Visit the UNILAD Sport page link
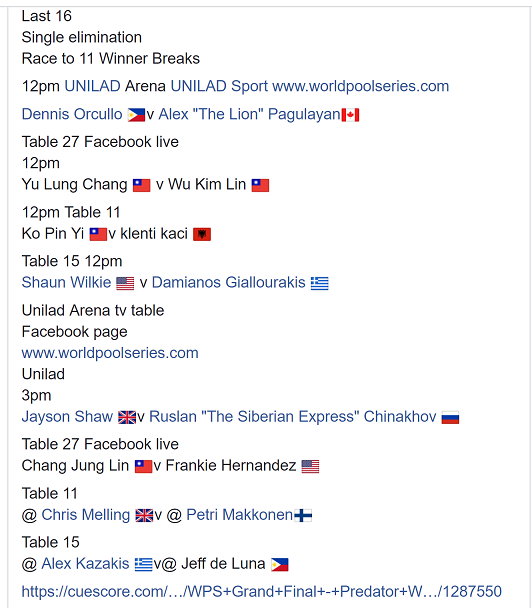 point(219,86)
